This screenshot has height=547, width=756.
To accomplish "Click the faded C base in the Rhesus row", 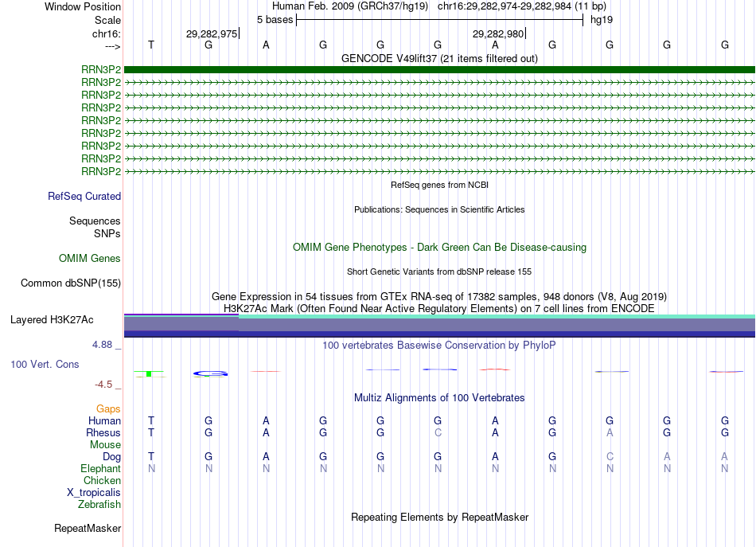I will point(438,432).
